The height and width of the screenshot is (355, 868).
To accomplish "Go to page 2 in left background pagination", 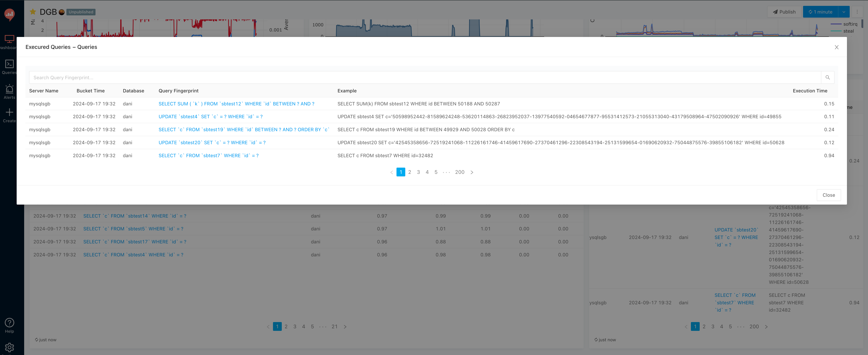I will coord(286,327).
